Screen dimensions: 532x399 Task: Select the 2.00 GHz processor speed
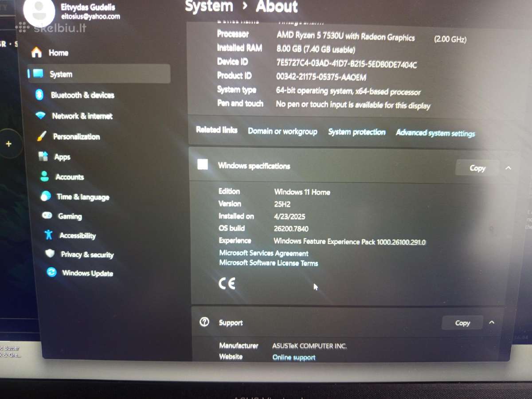[x=450, y=39]
